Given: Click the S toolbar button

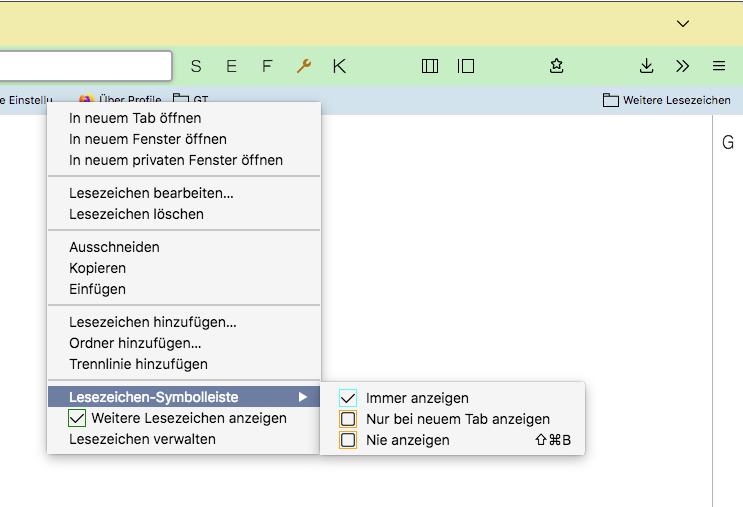Looking at the screenshot, I should pos(196,66).
